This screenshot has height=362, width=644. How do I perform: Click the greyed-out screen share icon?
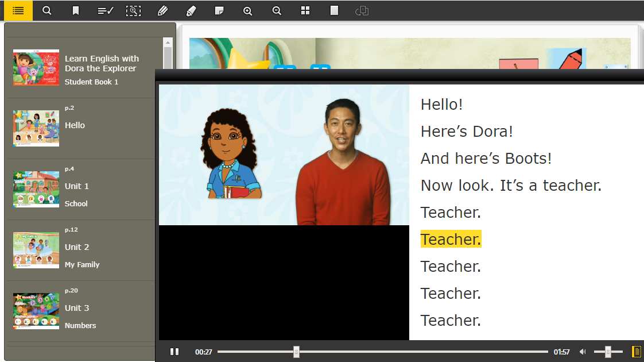tap(362, 11)
